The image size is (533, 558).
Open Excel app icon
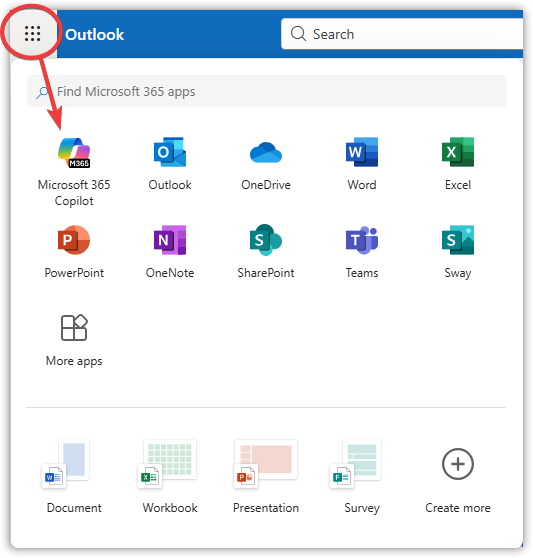pyautogui.click(x=458, y=164)
